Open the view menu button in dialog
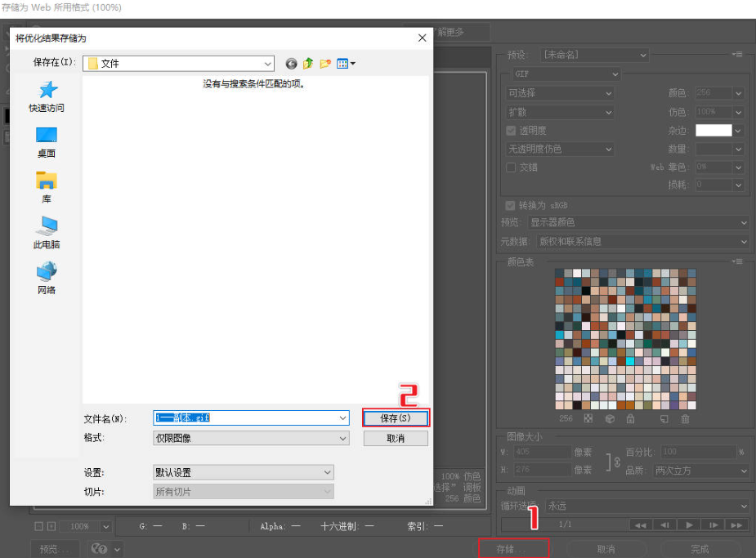 click(x=347, y=64)
